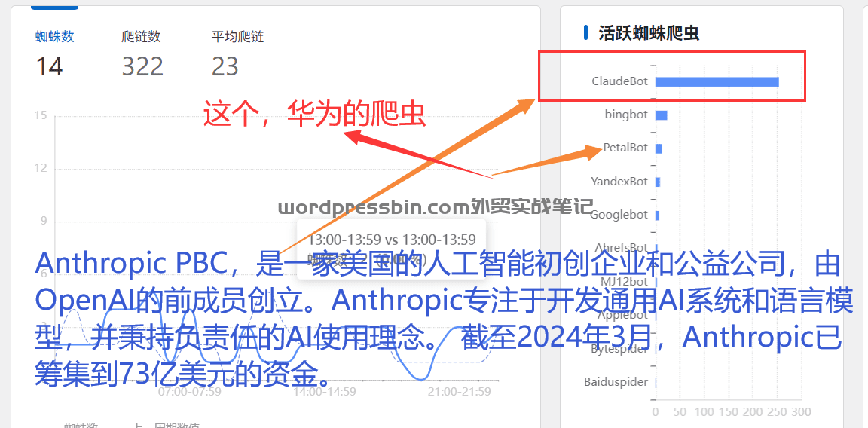868x428 pixels.
Task: Click the 14:00-14:59 time axis label
Action: [324, 392]
